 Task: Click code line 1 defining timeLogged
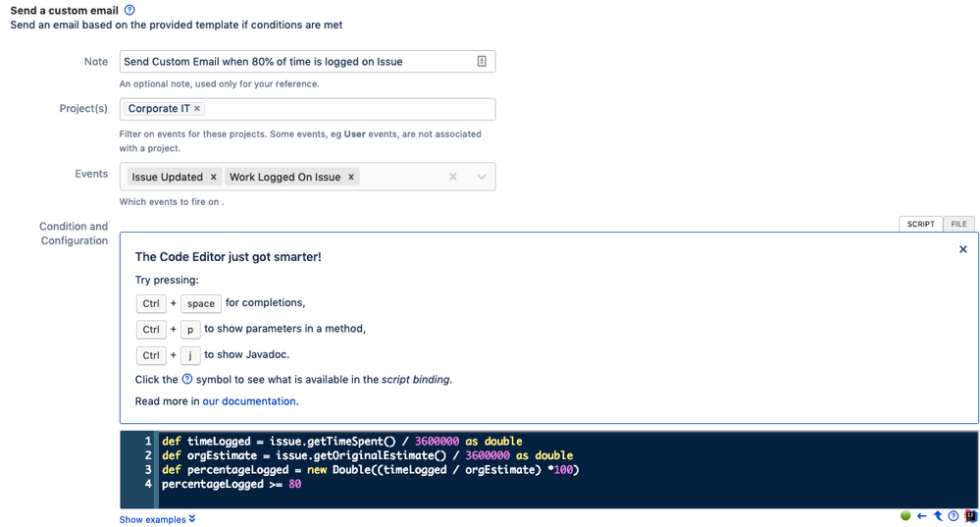[342, 442]
